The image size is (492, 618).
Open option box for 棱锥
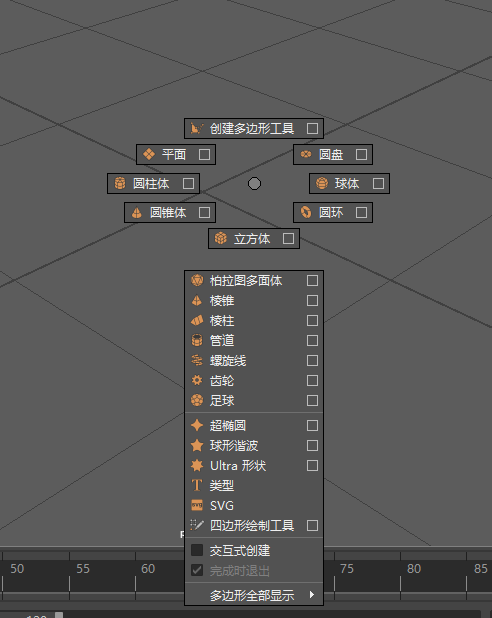[312, 300]
